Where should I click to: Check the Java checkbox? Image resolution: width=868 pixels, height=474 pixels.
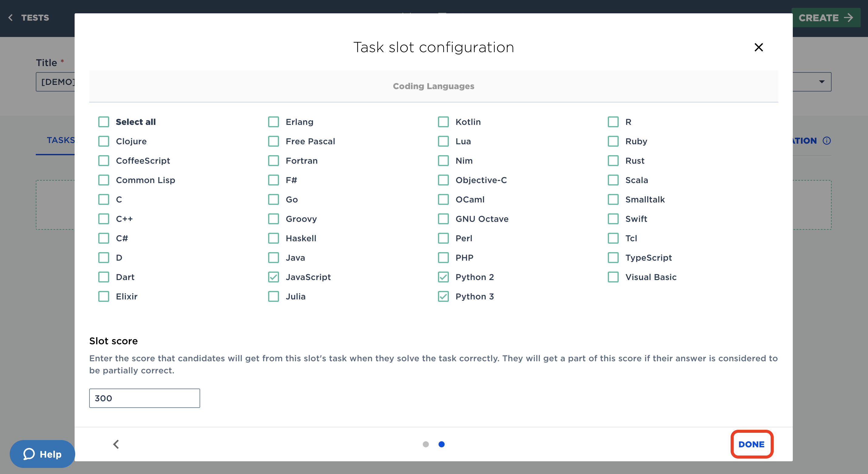[274, 258]
